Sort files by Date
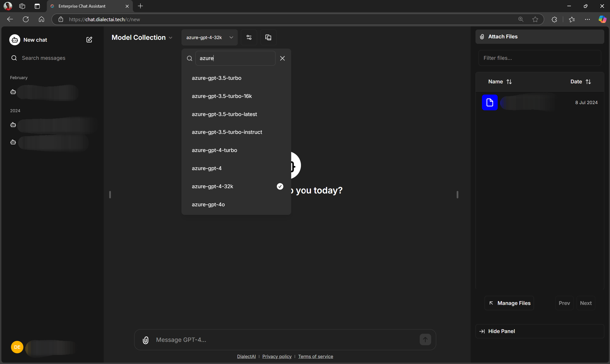 pyautogui.click(x=580, y=82)
